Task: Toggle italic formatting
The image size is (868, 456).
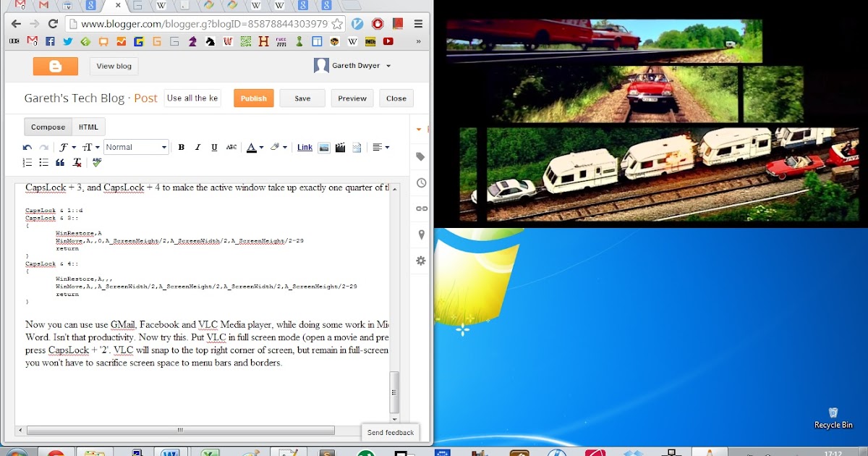Action: [x=197, y=147]
